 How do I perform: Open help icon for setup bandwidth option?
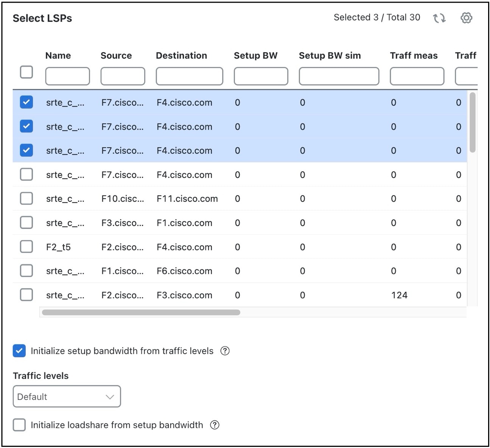[x=225, y=351]
